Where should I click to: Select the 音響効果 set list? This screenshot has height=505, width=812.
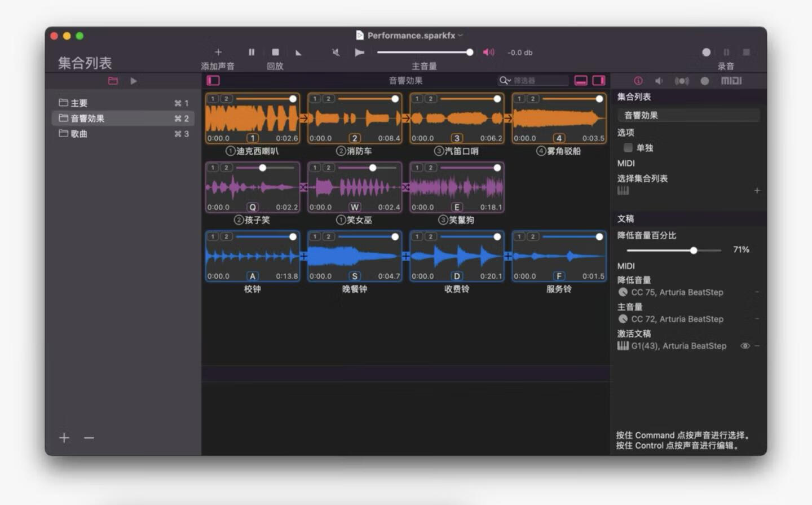[123, 118]
